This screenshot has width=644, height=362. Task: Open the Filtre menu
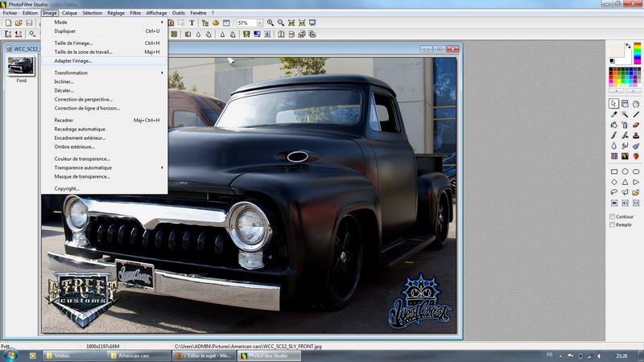tap(135, 13)
